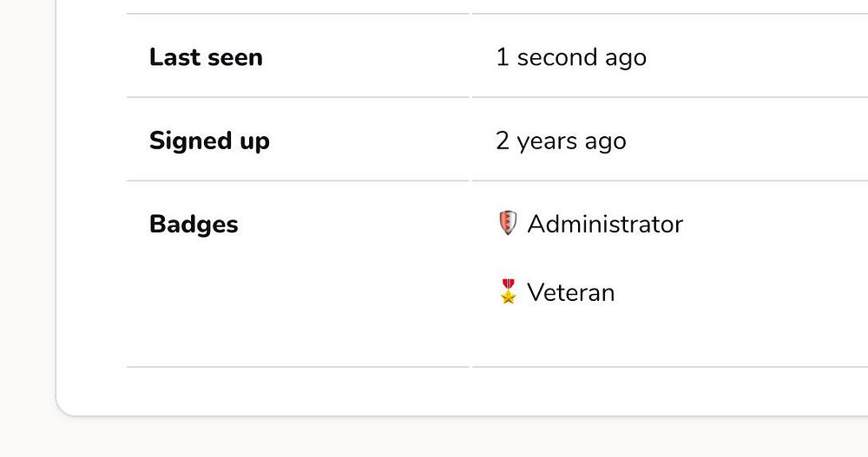Viewport: 868px width, 457px height.
Task: Click the blank card area below the table
Action: [x=434, y=391]
